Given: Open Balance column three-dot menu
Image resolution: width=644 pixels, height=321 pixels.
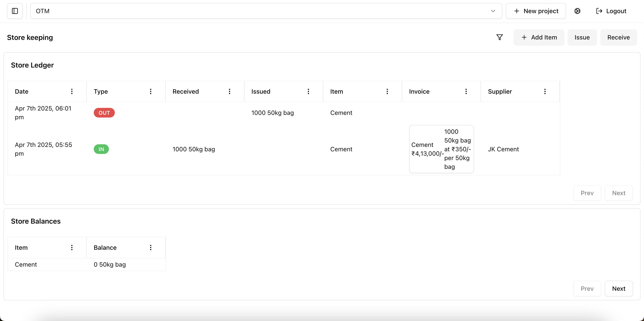Looking at the screenshot, I should pyautogui.click(x=150, y=248).
